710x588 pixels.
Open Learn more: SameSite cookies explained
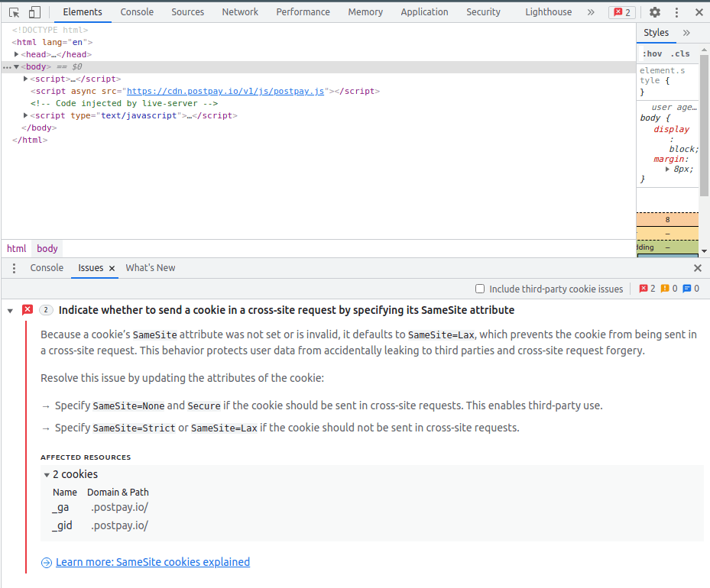coord(153,562)
